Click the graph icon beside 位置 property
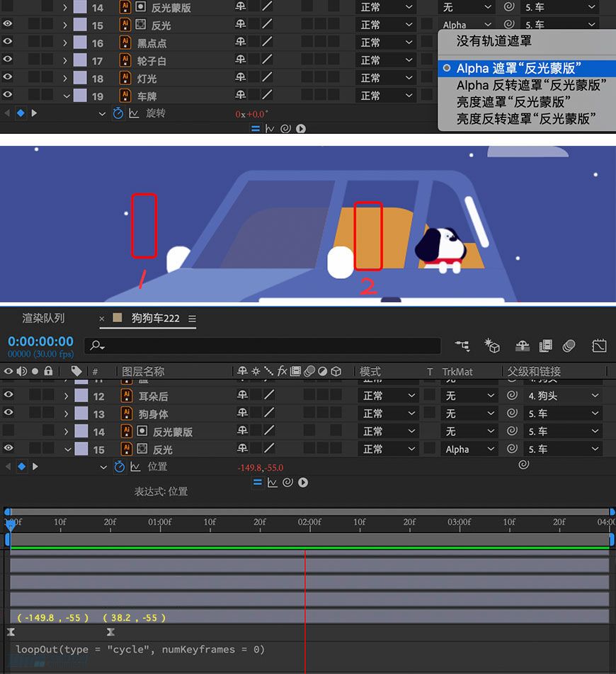The height and width of the screenshot is (674, 616). 135,467
